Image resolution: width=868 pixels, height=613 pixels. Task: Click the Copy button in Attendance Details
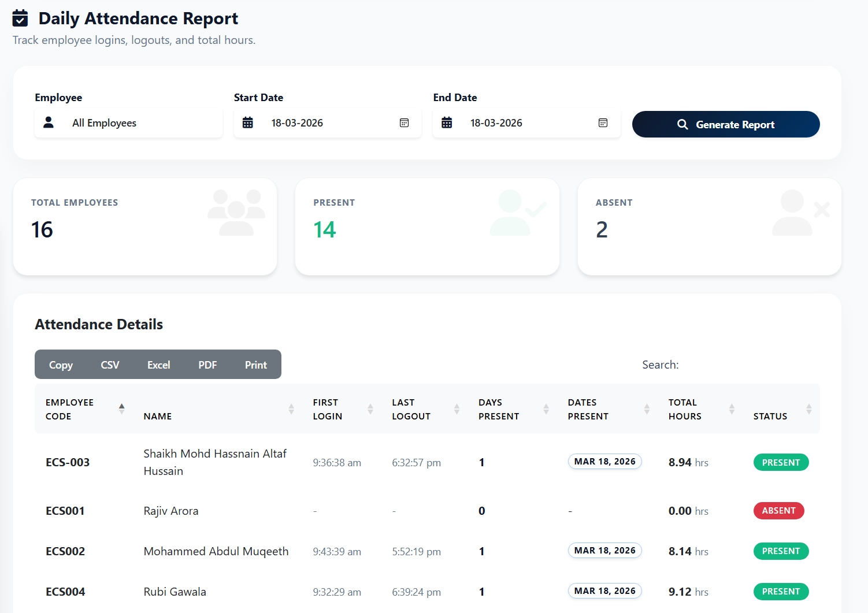[60, 365]
